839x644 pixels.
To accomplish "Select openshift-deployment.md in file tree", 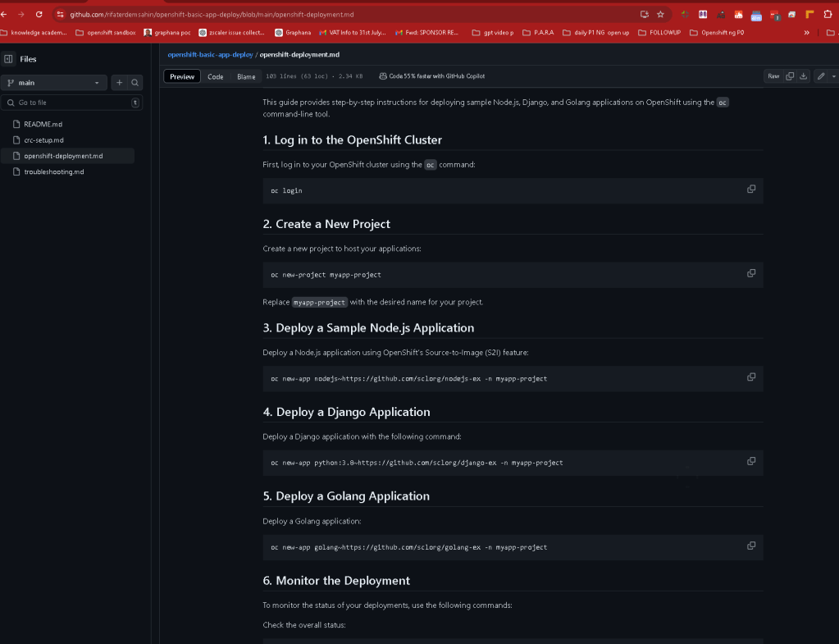I will (x=67, y=156).
